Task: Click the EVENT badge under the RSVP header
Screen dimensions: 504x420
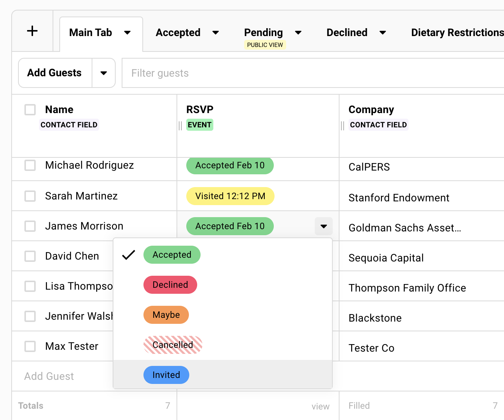Action: point(199,124)
